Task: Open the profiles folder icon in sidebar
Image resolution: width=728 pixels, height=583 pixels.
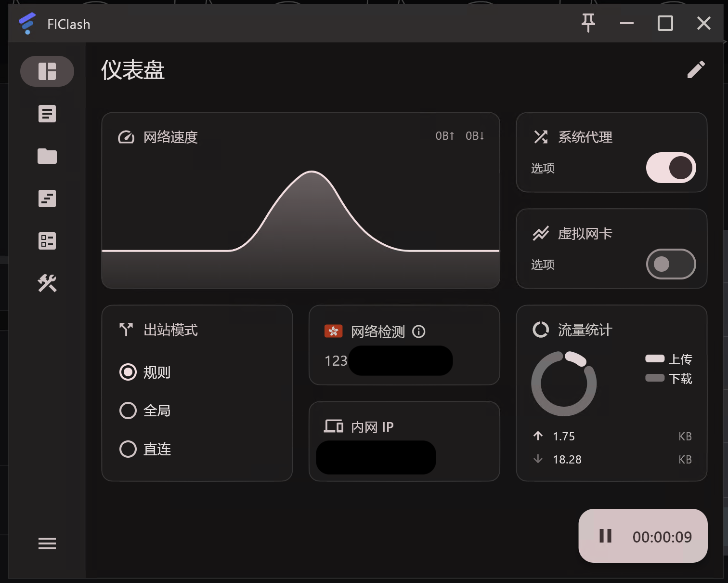Action: coord(47,156)
